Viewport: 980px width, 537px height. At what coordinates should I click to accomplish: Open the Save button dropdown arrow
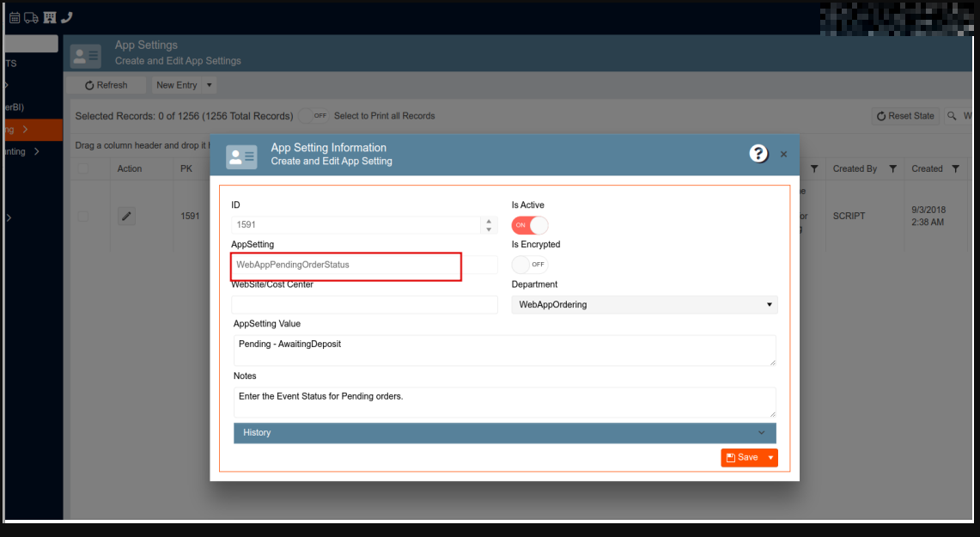[770, 458]
